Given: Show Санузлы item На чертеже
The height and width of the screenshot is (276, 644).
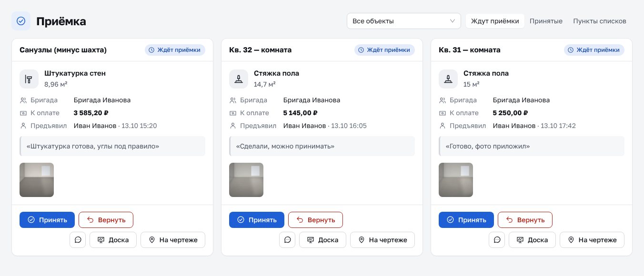Looking at the screenshot, I should [173, 240].
